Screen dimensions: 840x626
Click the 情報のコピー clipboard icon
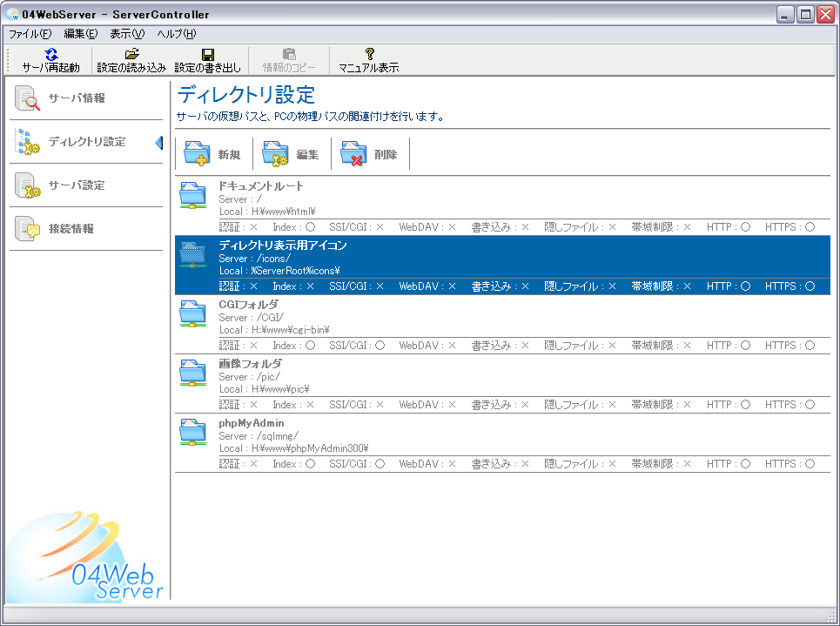point(289,54)
